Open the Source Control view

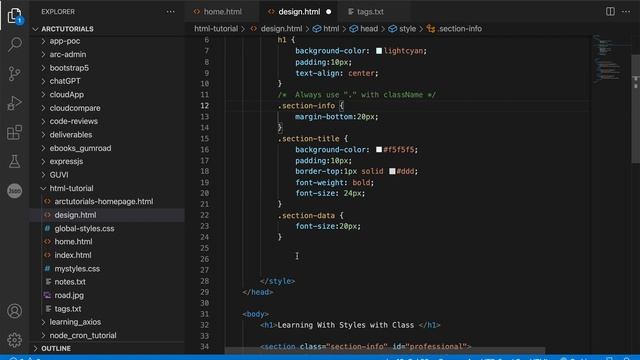click(x=15, y=73)
